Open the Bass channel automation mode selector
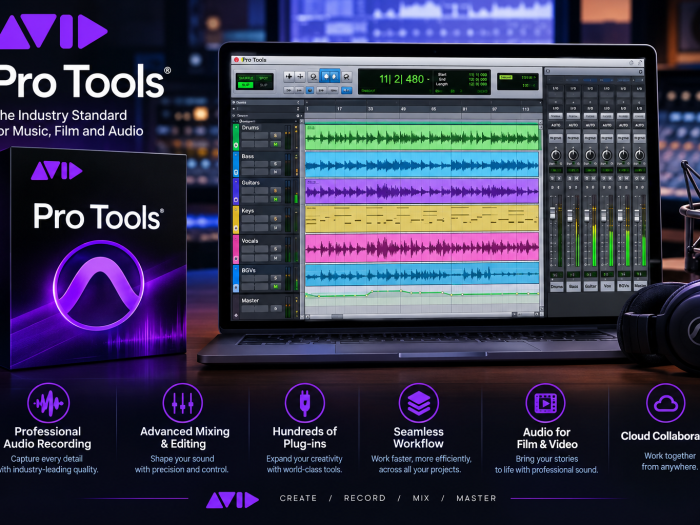Image resolution: width=700 pixels, height=525 pixels. point(573,125)
